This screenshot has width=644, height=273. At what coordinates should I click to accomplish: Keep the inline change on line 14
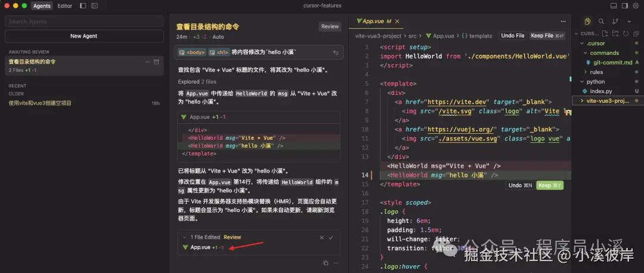(x=550, y=185)
